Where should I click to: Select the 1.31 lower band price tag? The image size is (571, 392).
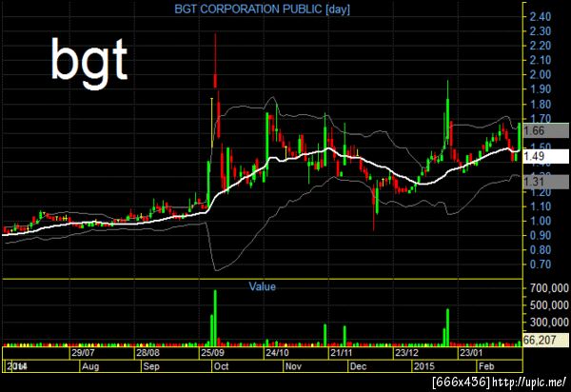[x=545, y=182]
